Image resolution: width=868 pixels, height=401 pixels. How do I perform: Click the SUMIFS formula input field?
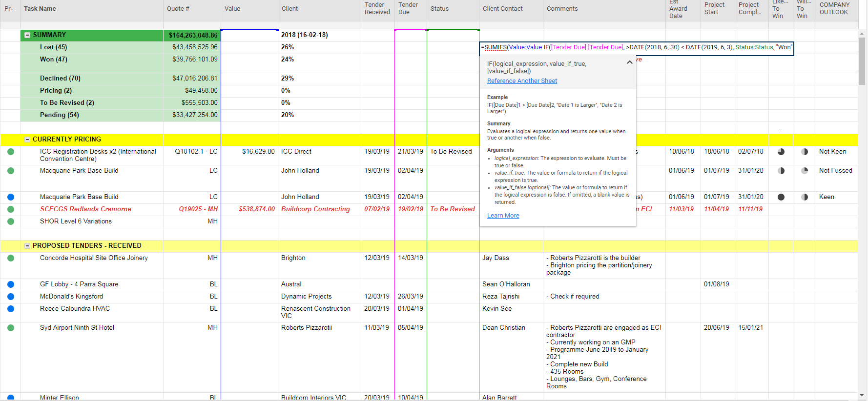click(x=637, y=48)
